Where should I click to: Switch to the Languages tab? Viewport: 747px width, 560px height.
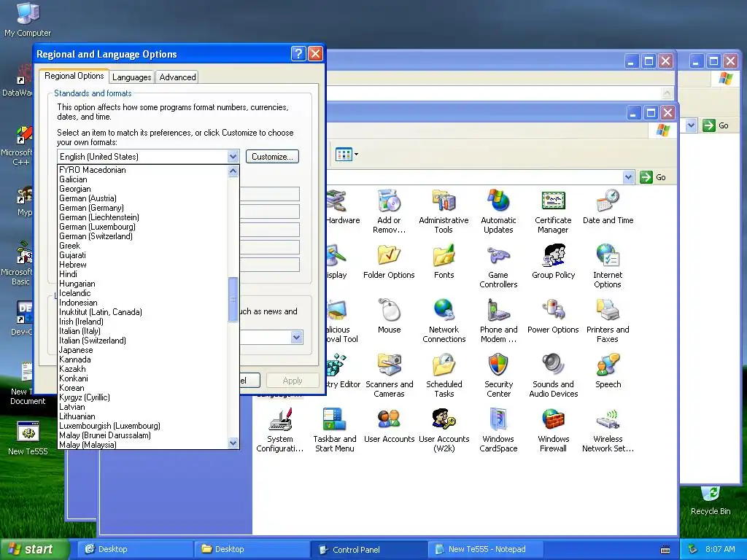[131, 77]
